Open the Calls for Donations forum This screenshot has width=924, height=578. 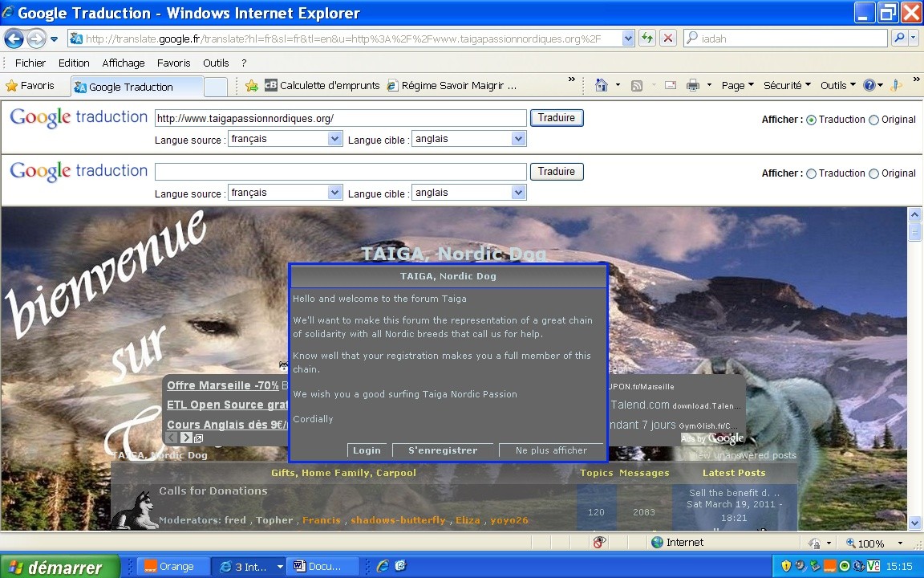point(213,490)
